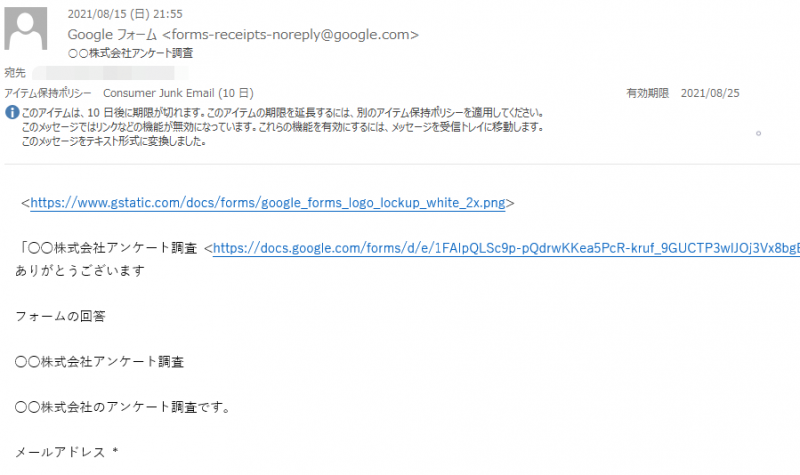
Task: Click the received date 2021/08/15 21:55
Action: (125, 14)
